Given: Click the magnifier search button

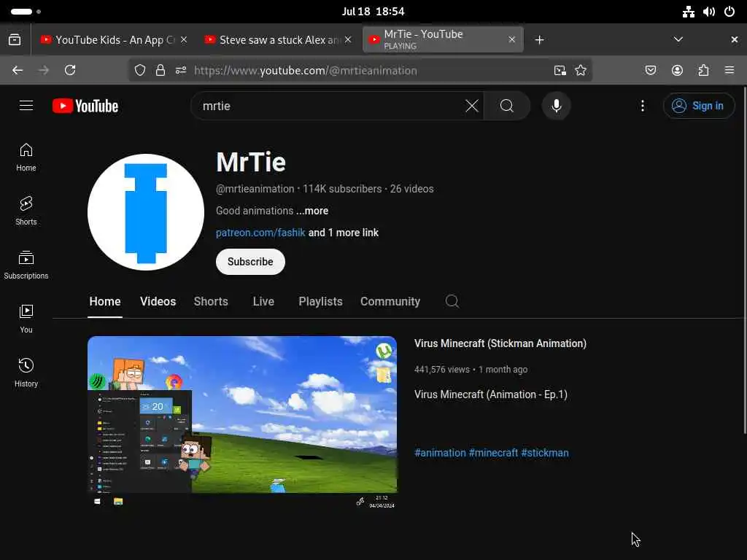Looking at the screenshot, I should click(507, 106).
